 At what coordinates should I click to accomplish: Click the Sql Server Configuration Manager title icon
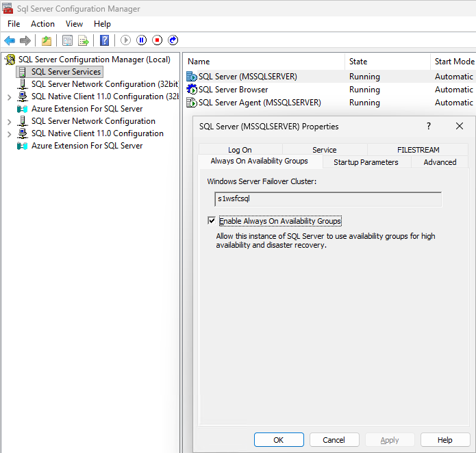(8, 8)
